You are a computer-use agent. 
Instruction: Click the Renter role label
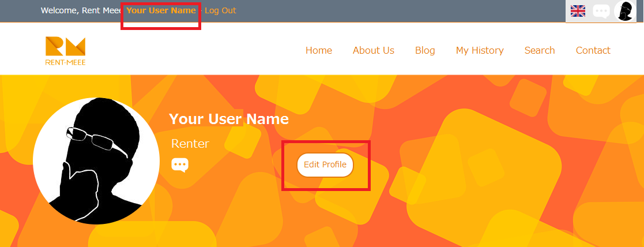tap(190, 144)
